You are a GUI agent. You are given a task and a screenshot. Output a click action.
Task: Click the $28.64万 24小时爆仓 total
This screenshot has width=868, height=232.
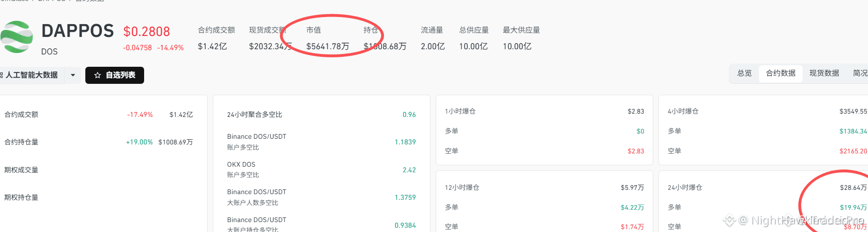click(853, 187)
